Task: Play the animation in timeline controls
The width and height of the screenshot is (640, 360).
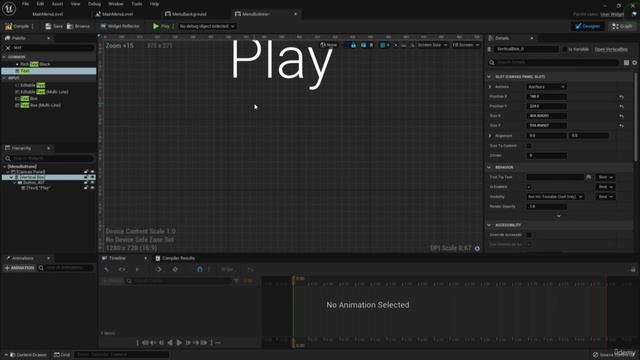Action: 179,343
